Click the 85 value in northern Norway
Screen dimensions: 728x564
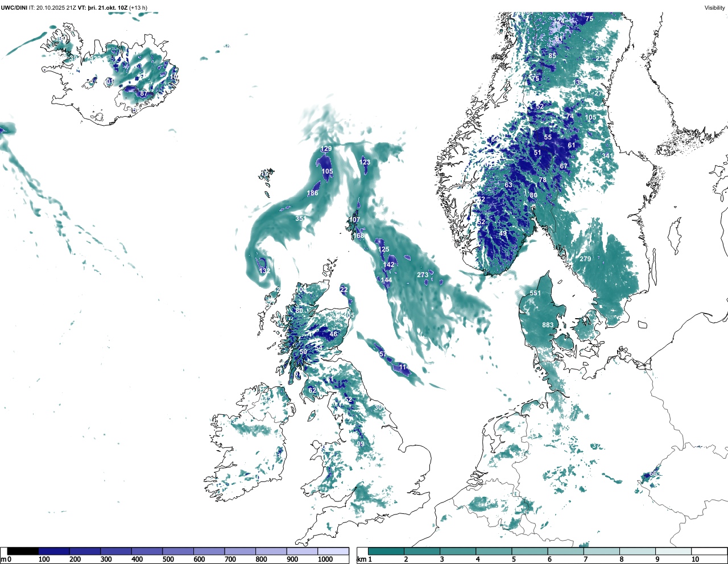click(552, 56)
